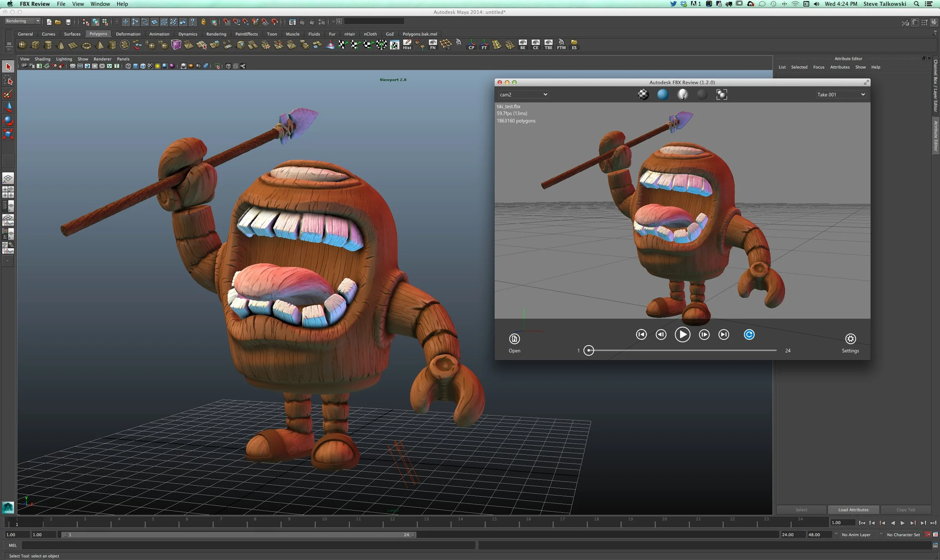Click the frame-all spheres icon in FBX Review
This screenshot has height=560, width=940.
click(x=721, y=94)
